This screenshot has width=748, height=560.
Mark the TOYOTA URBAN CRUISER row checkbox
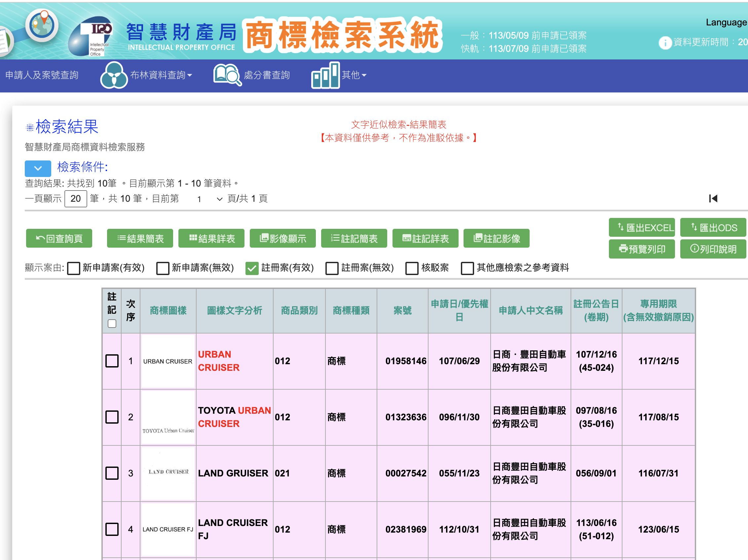pyautogui.click(x=112, y=417)
